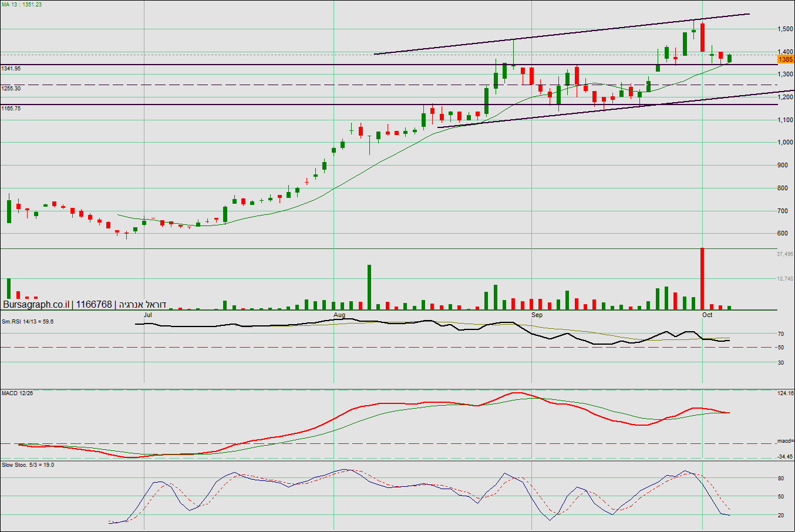
Task: Click the MACD 12/26 indicator label
Action: [x=17, y=393]
